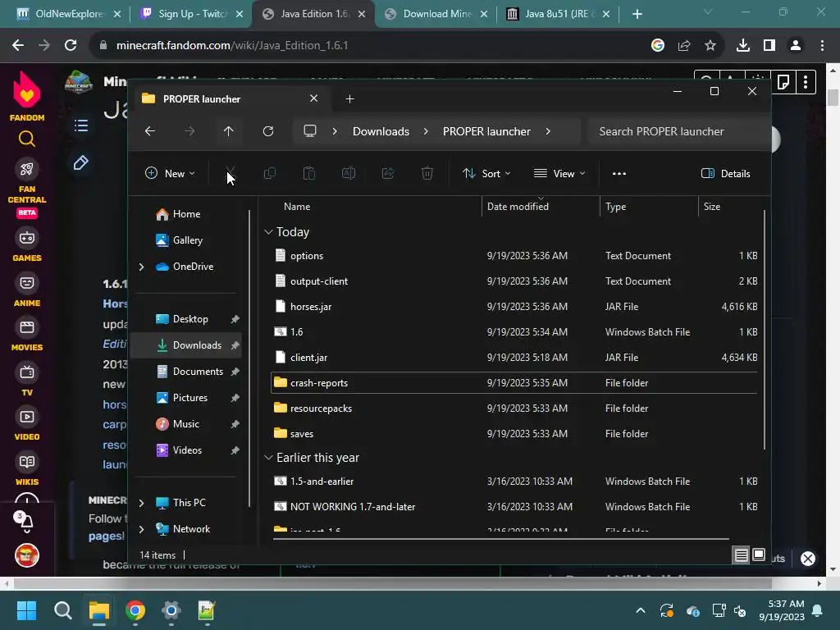Go up one folder level
Viewport: 840px width, 630px height.
[x=229, y=131]
